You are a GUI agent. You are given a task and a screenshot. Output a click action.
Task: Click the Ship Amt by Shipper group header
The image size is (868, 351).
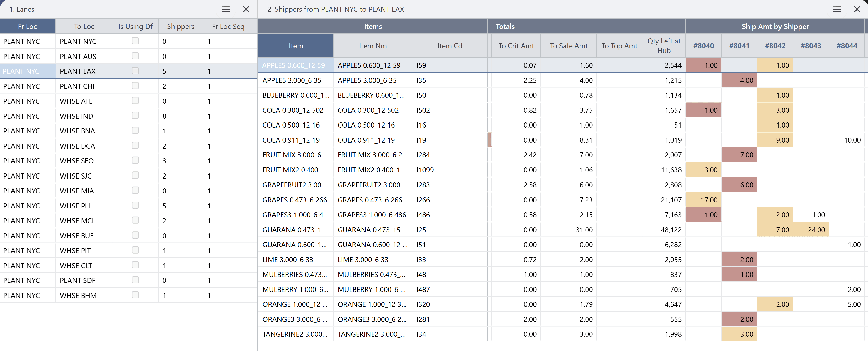click(775, 26)
